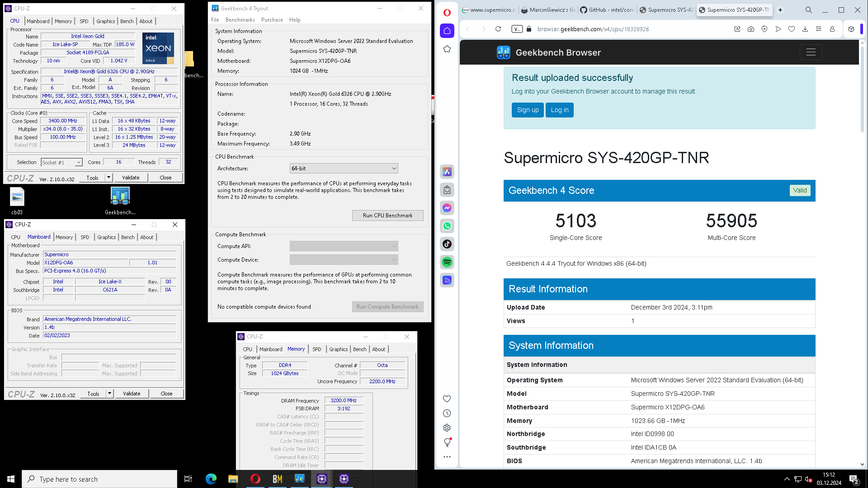Click Run CPU Benchmark button
The height and width of the screenshot is (488, 868).
click(x=388, y=216)
